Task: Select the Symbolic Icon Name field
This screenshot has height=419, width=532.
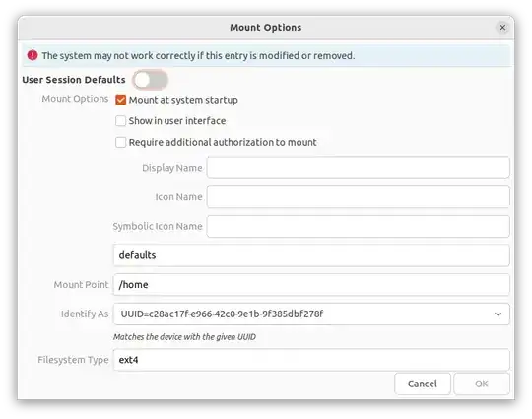Action: click(x=358, y=226)
